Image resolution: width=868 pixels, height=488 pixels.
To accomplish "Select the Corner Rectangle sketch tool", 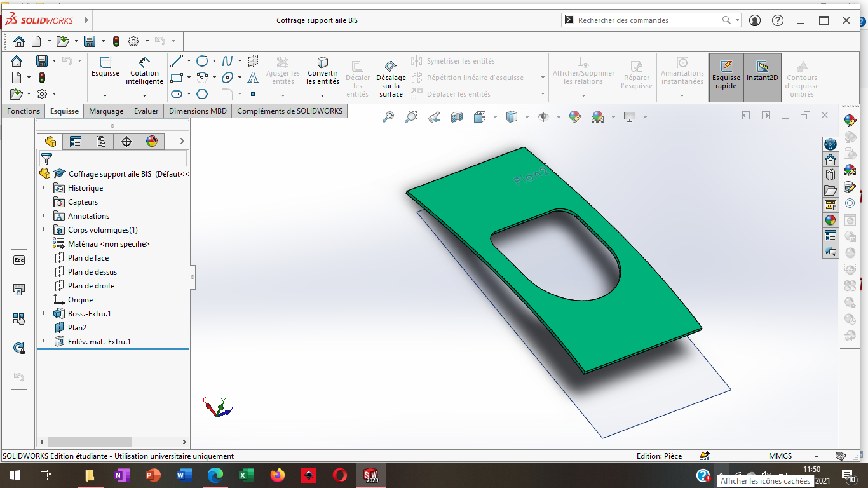I will pos(177,78).
